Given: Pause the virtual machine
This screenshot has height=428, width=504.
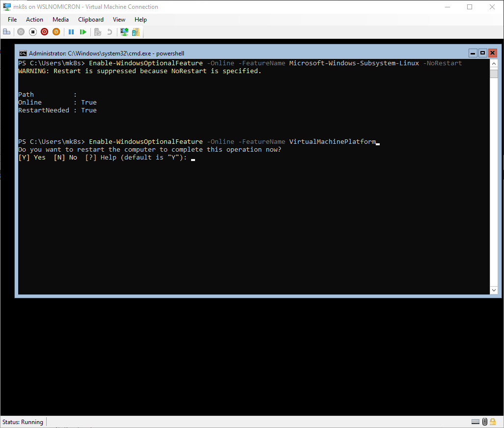Looking at the screenshot, I should tap(71, 32).
